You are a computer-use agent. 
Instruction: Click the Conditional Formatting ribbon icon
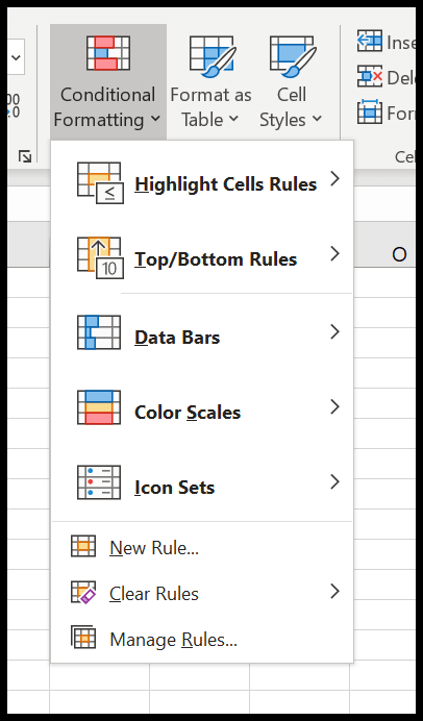[x=108, y=52]
